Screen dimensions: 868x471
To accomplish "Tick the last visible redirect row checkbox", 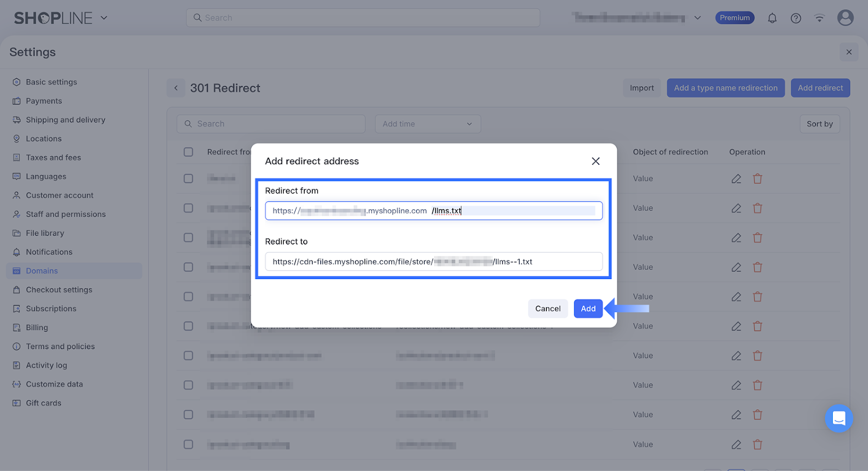I will pos(188,444).
